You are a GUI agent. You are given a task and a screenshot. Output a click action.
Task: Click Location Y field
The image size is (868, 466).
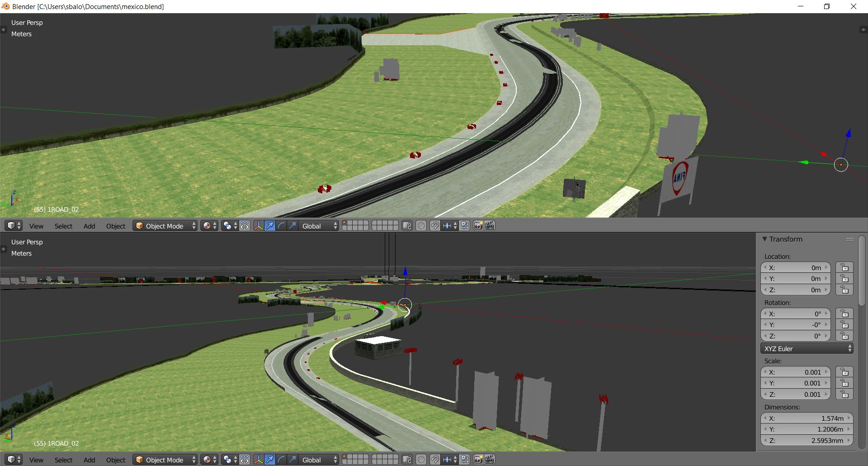click(x=796, y=279)
